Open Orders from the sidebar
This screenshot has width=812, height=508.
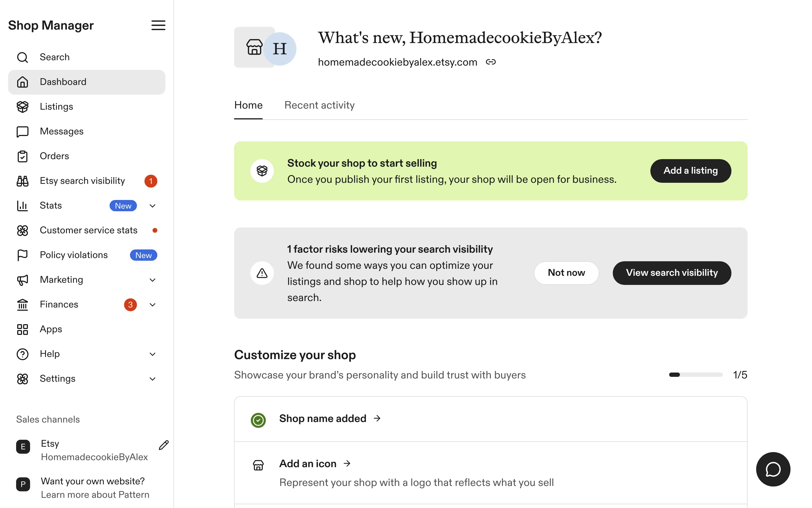(x=86, y=156)
